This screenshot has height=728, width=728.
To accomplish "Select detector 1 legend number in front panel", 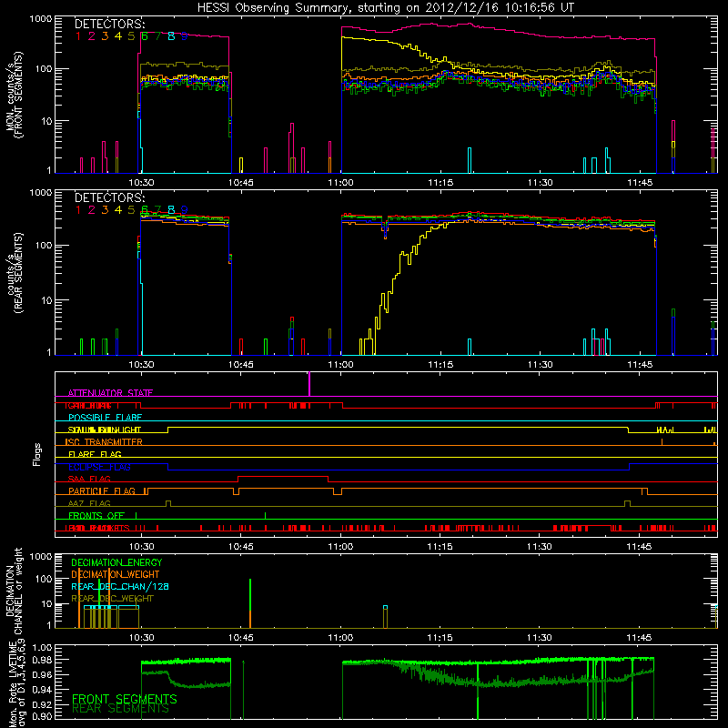I will click(x=78, y=36).
